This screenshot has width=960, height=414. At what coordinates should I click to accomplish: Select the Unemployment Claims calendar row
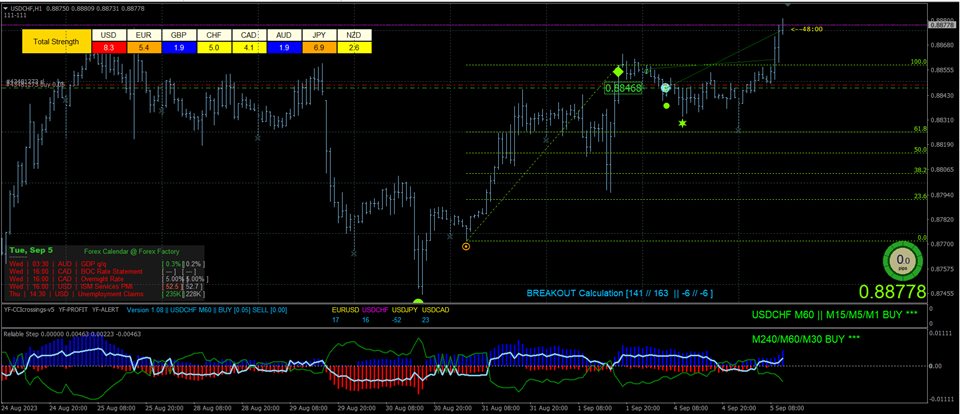click(x=107, y=294)
